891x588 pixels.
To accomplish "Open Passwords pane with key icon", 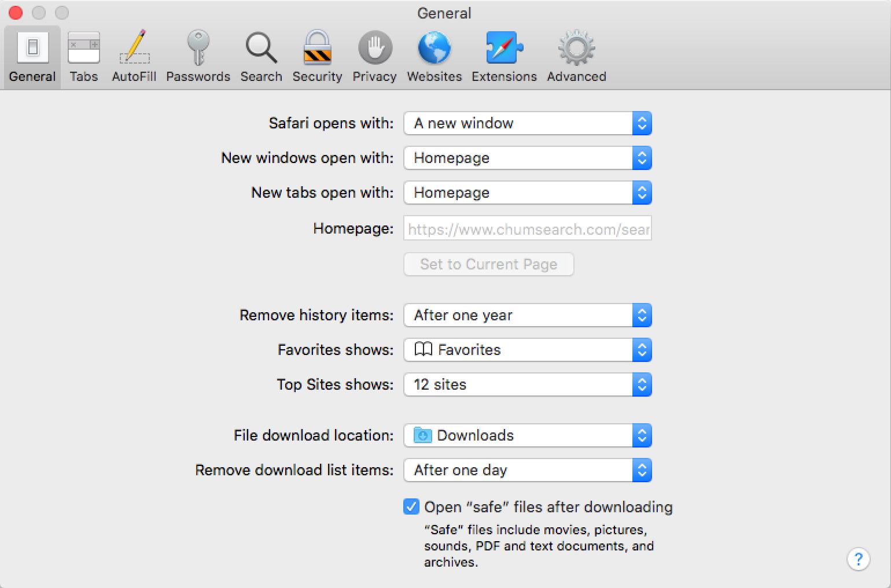I will tap(198, 57).
